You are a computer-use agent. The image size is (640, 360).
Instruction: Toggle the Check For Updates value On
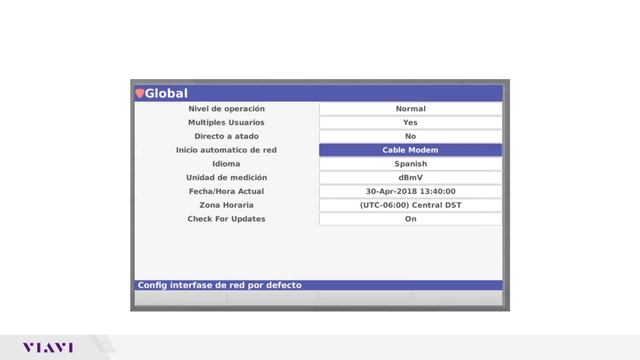pos(410,219)
